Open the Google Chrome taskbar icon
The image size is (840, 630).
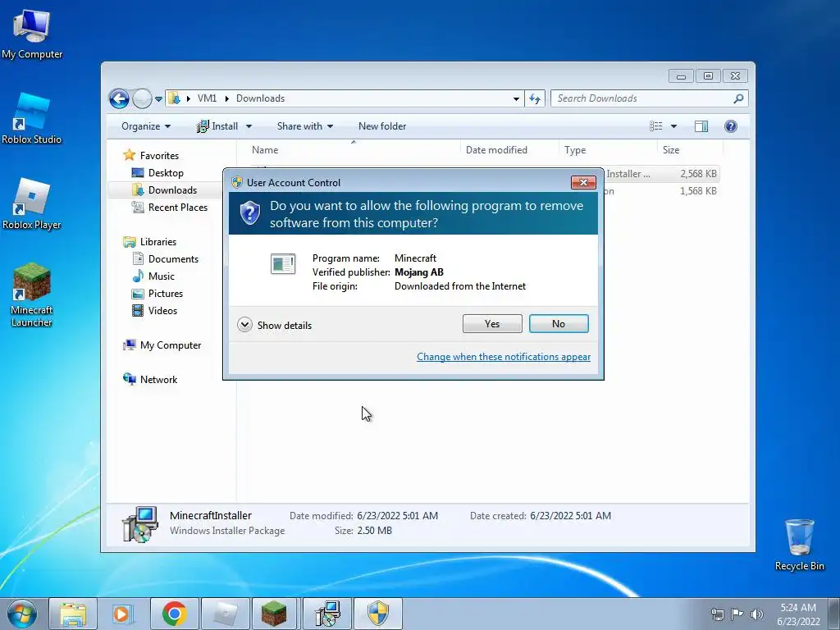[174, 614]
